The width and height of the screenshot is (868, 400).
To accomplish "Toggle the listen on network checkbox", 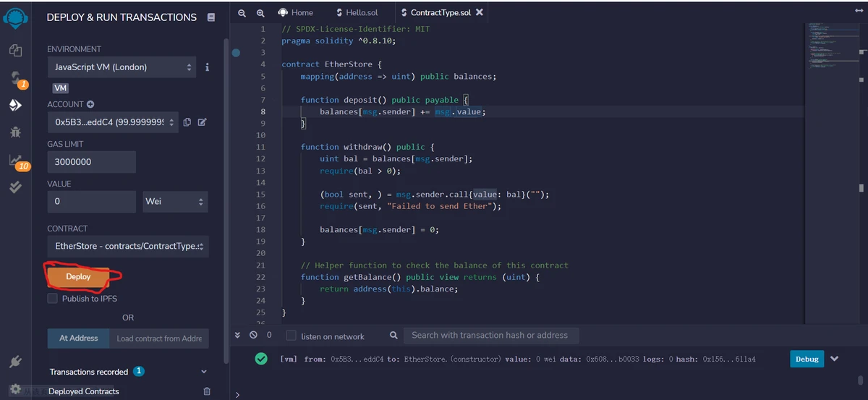I will [291, 336].
